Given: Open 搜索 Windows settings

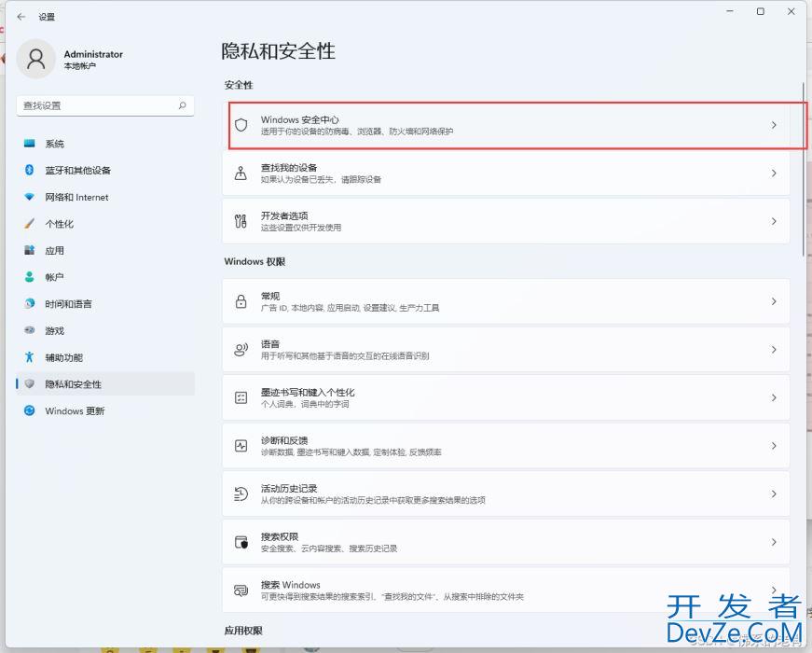Looking at the screenshot, I should 506,590.
